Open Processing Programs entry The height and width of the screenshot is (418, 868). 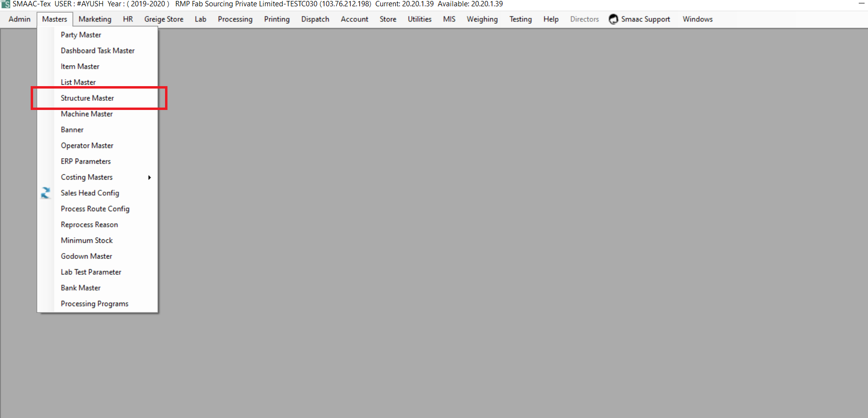(97, 304)
